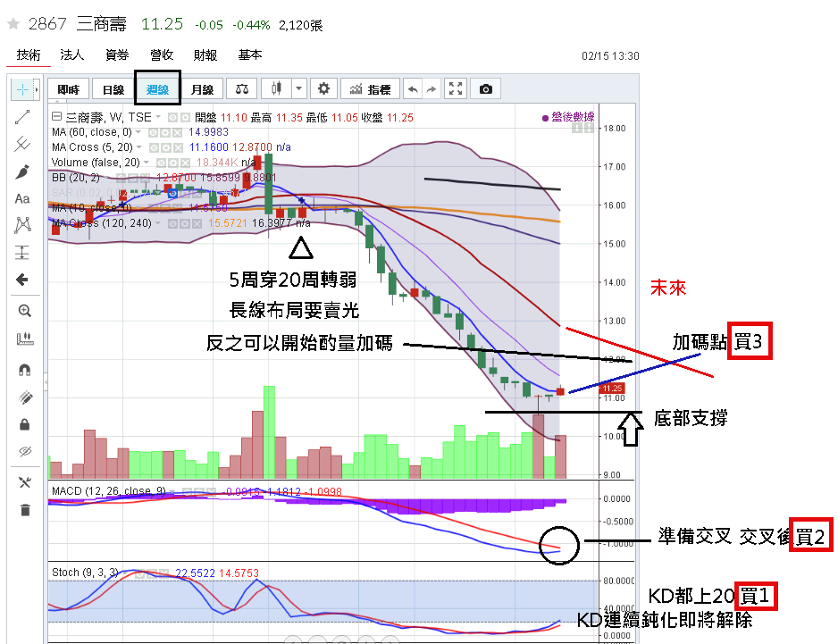Switch to 月線 monthly chart
Screen dimensions: 838x644
[x=202, y=89]
